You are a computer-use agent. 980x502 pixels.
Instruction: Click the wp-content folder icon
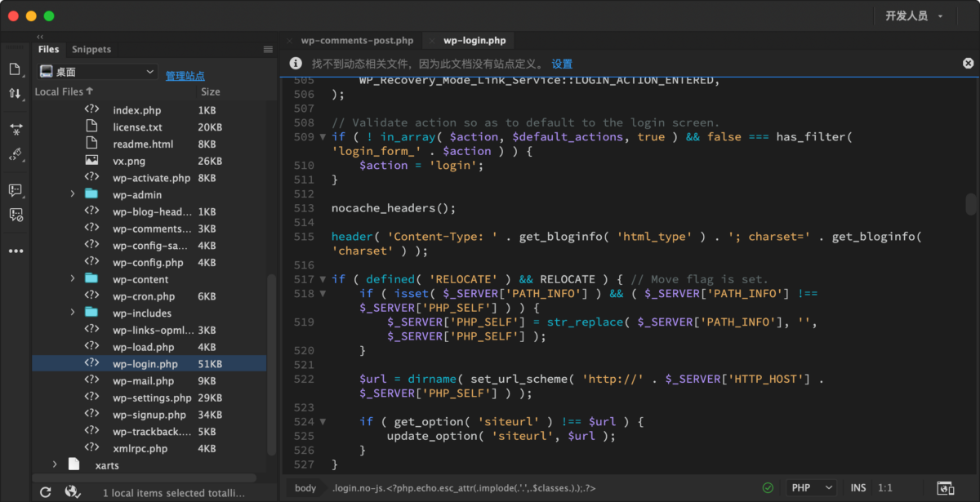click(91, 279)
